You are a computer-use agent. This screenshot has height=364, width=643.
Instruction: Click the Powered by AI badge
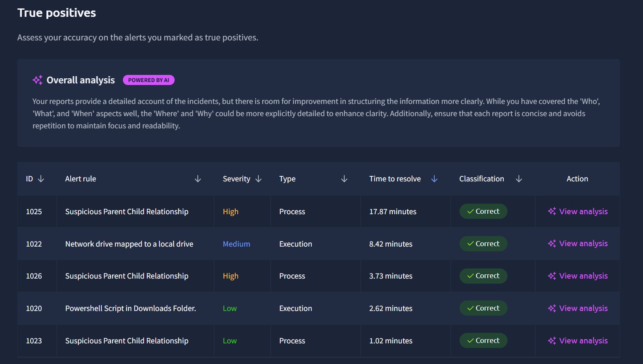[x=149, y=80]
